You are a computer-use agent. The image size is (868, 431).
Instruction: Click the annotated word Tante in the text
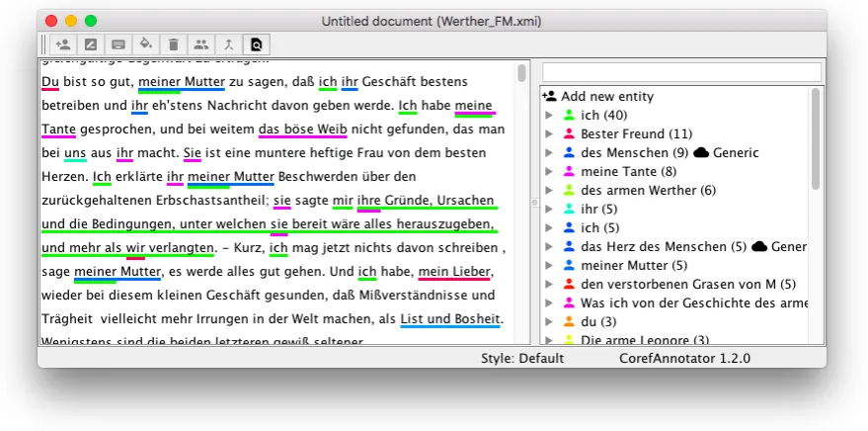(x=58, y=129)
